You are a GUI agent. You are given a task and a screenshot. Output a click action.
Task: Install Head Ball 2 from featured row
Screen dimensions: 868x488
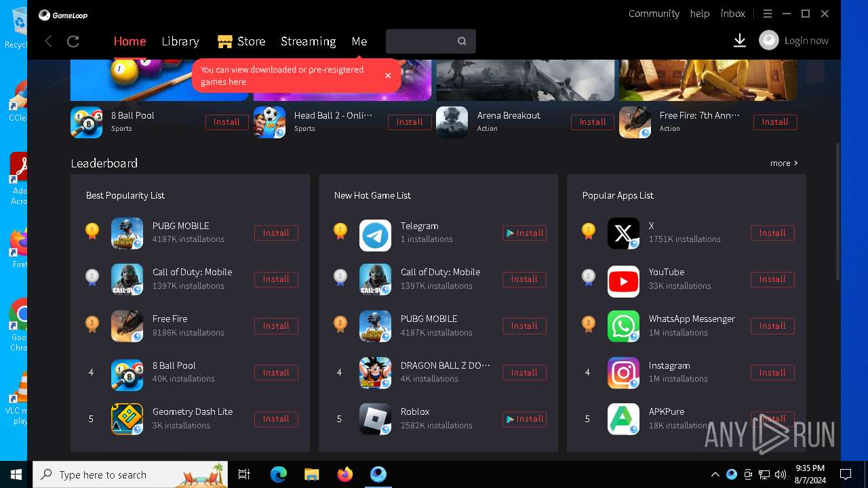click(410, 122)
